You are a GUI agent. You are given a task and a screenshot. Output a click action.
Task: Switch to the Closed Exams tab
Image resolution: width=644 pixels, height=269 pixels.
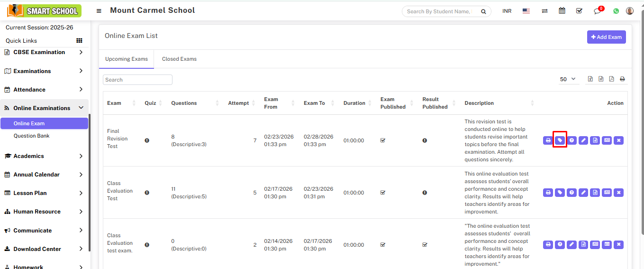(179, 59)
